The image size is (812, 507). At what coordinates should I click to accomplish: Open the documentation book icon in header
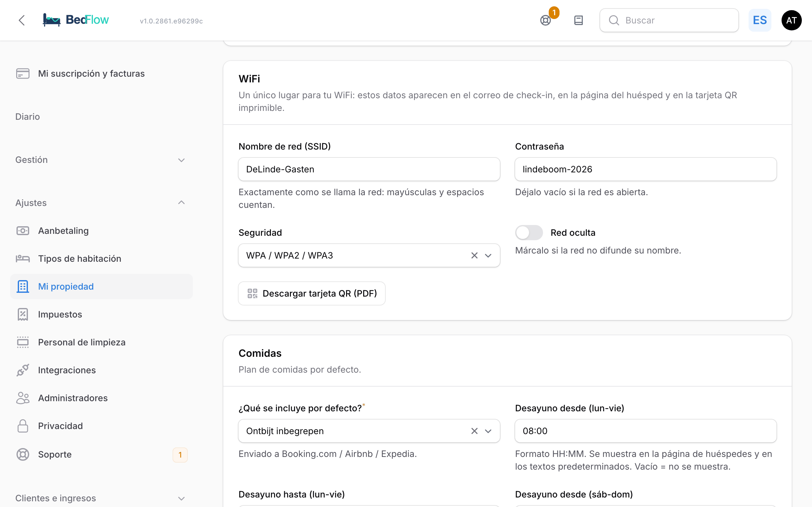(x=579, y=21)
